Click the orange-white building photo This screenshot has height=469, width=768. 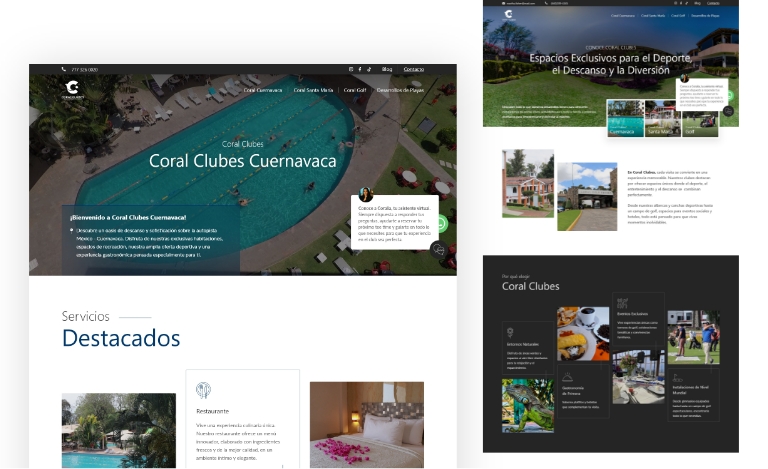pyautogui.click(x=528, y=184)
